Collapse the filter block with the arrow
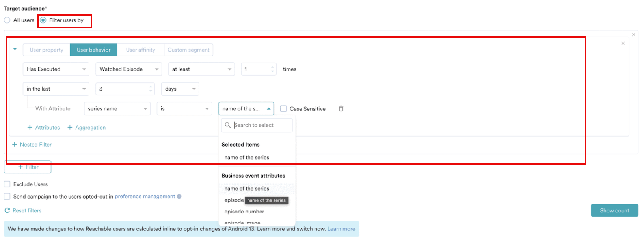 click(x=15, y=49)
